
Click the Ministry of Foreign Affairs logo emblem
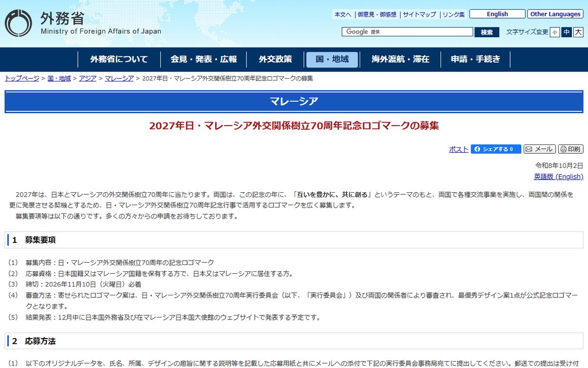(x=18, y=24)
